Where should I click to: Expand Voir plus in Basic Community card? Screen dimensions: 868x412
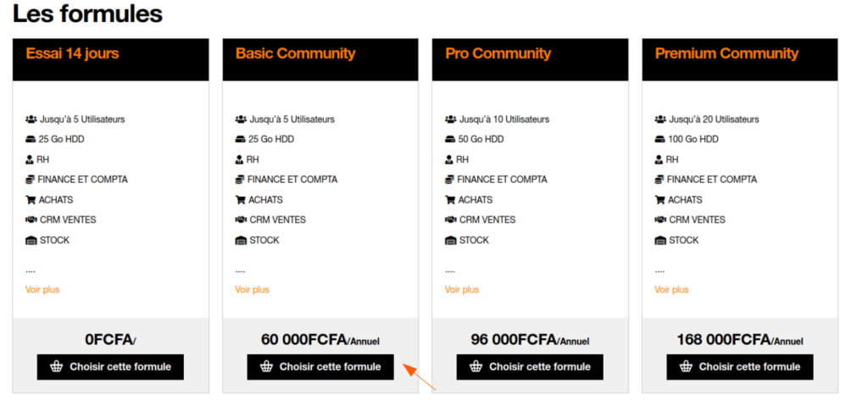coord(252,290)
